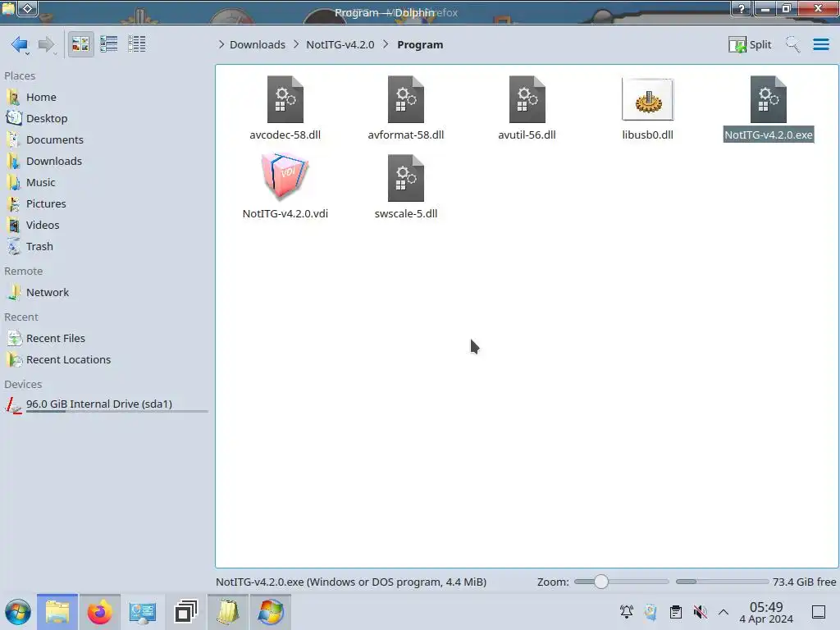The height and width of the screenshot is (630, 840).
Task: Expand hidden system tray icons arrow
Action: [x=724, y=612]
